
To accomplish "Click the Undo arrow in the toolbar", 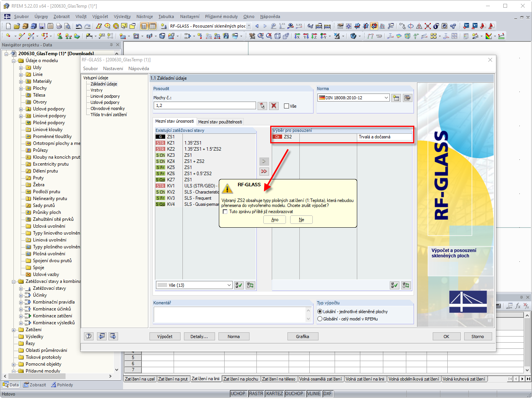I will click(79, 26).
